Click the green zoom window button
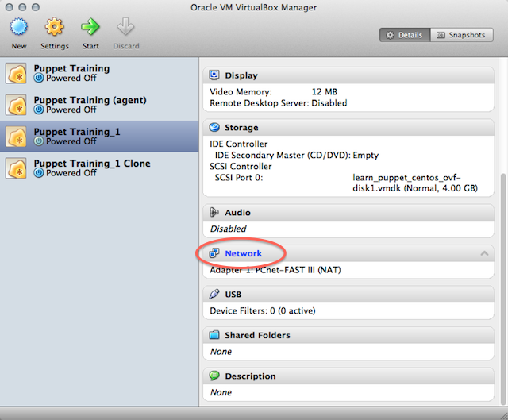This screenshot has width=508, height=420. pyautogui.click(x=36, y=7)
